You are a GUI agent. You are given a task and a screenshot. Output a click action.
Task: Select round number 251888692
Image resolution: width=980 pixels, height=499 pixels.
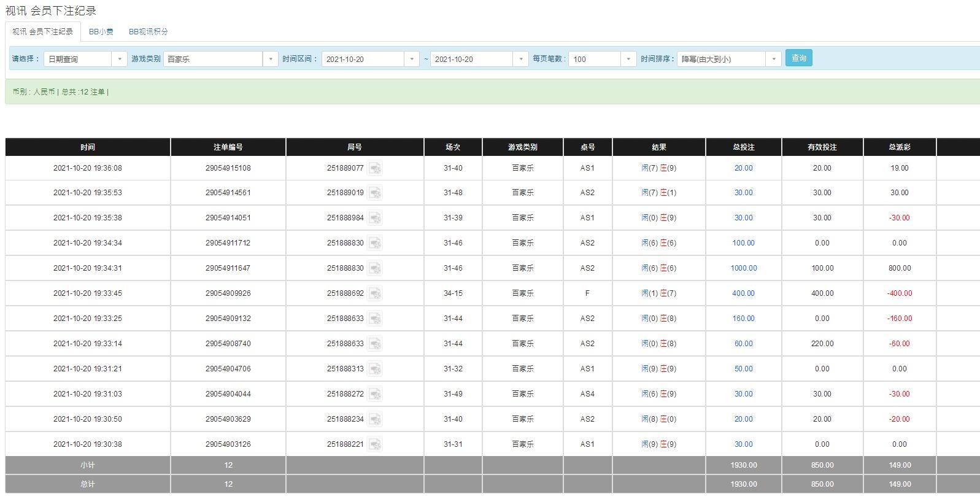tap(345, 293)
